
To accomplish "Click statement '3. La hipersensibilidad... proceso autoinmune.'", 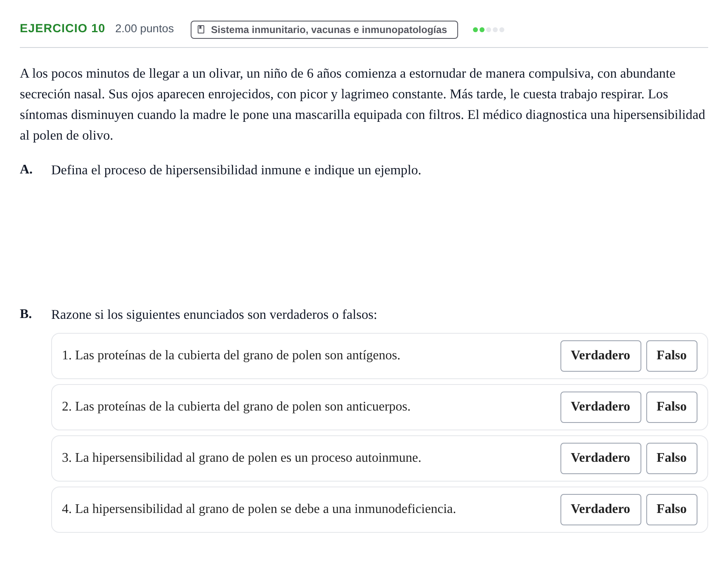I will (241, 458).
